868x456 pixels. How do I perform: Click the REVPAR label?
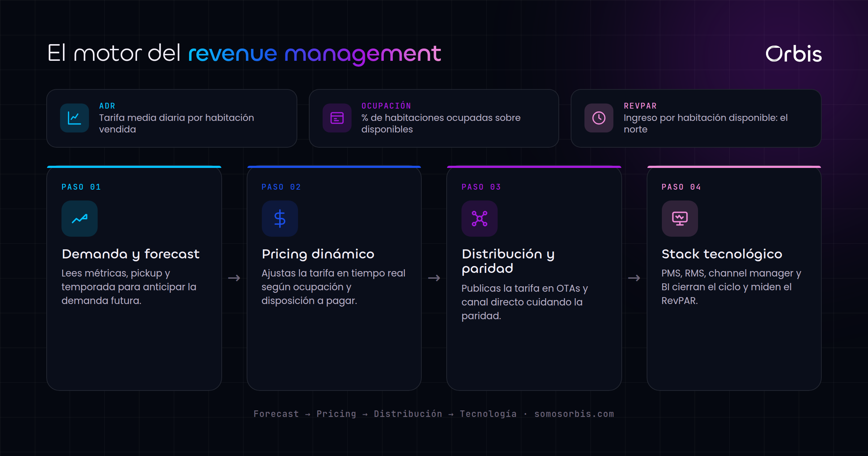tap(640, 106)
